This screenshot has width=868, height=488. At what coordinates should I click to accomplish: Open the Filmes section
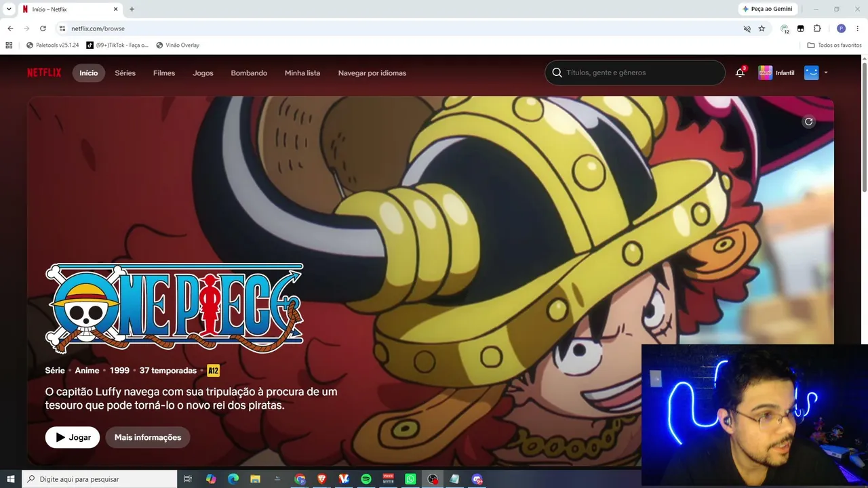[x=164, y=73]
